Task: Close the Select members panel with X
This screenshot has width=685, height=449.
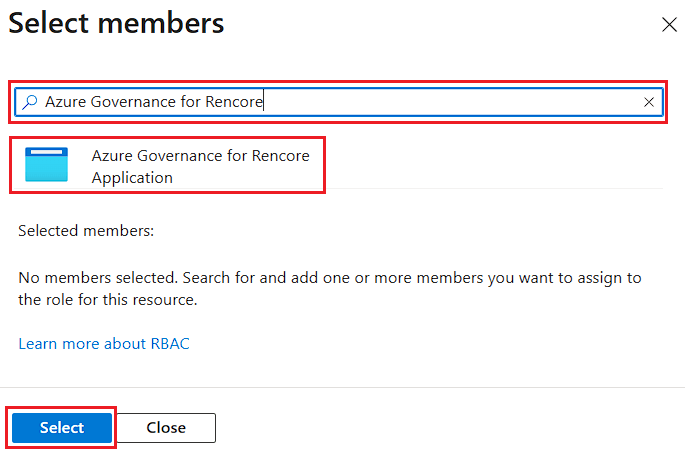Action: point(669,25)
